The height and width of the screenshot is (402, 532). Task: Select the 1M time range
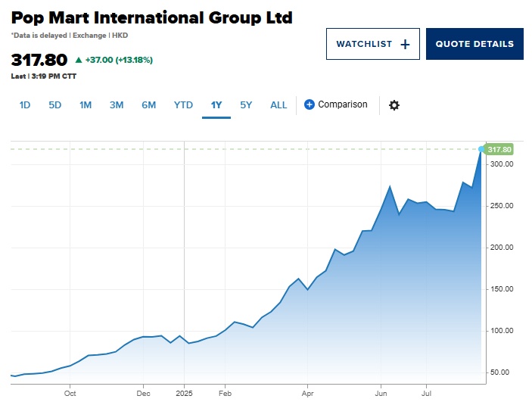(86, 105)
